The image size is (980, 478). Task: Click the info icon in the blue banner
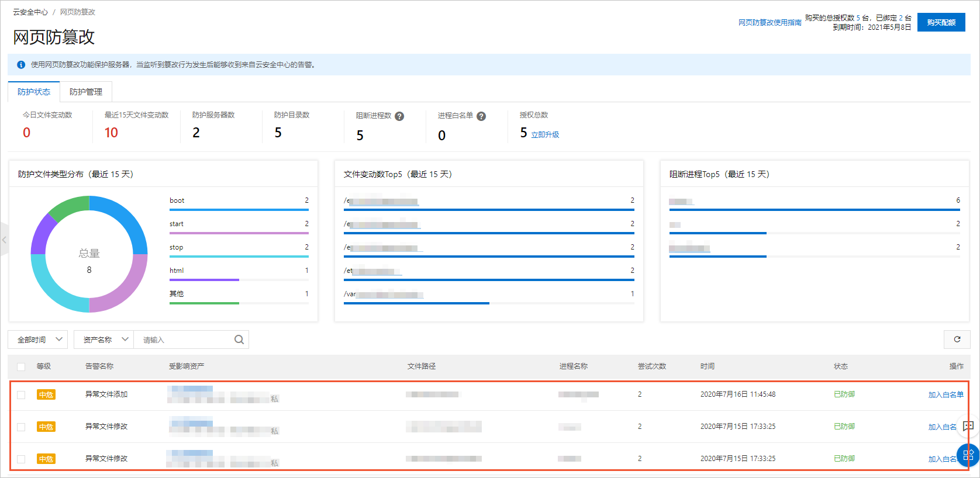21,65
